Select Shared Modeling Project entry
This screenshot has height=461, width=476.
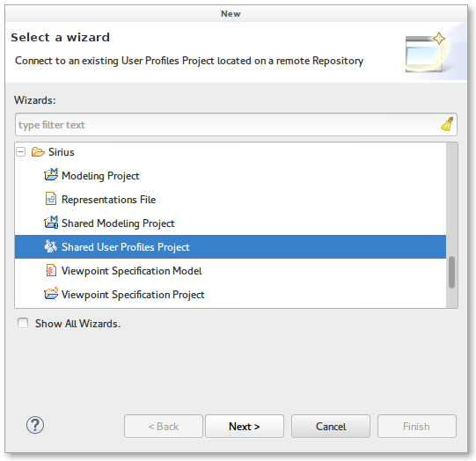118,223
